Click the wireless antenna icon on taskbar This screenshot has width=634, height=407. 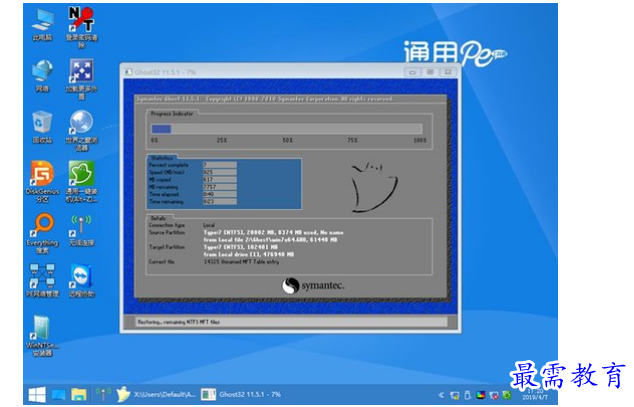[x=103, y=394]
